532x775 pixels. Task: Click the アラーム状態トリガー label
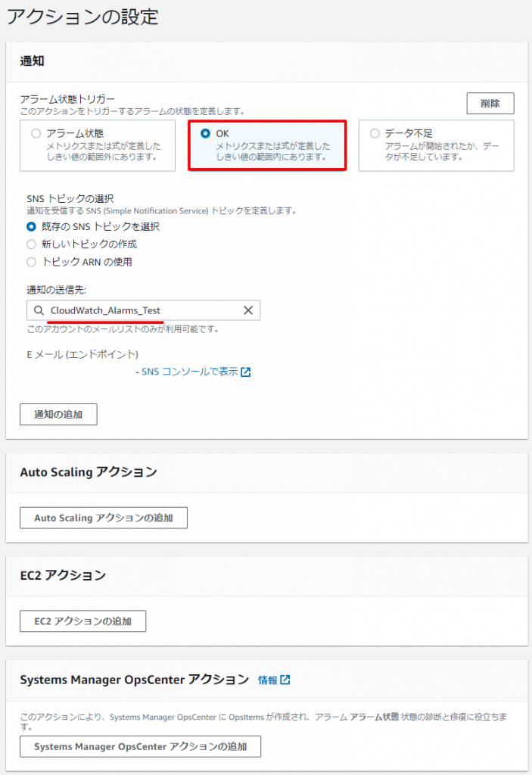[x=67, y=99]
